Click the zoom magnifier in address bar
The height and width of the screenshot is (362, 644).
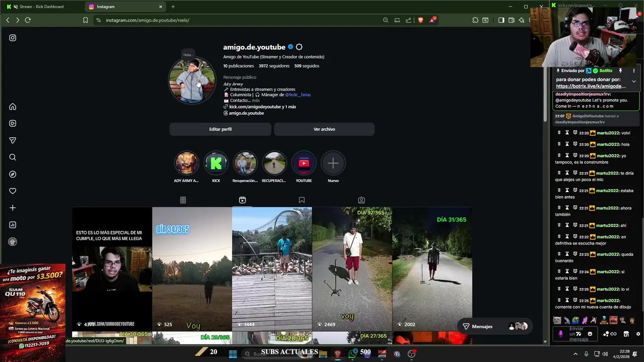(x=385, y=20)
